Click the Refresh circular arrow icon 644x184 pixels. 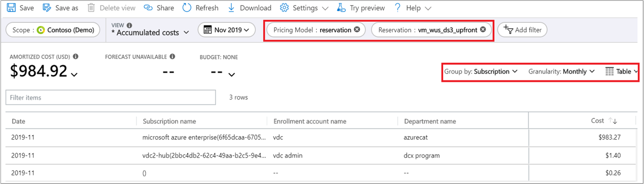[x=187, y=7]
